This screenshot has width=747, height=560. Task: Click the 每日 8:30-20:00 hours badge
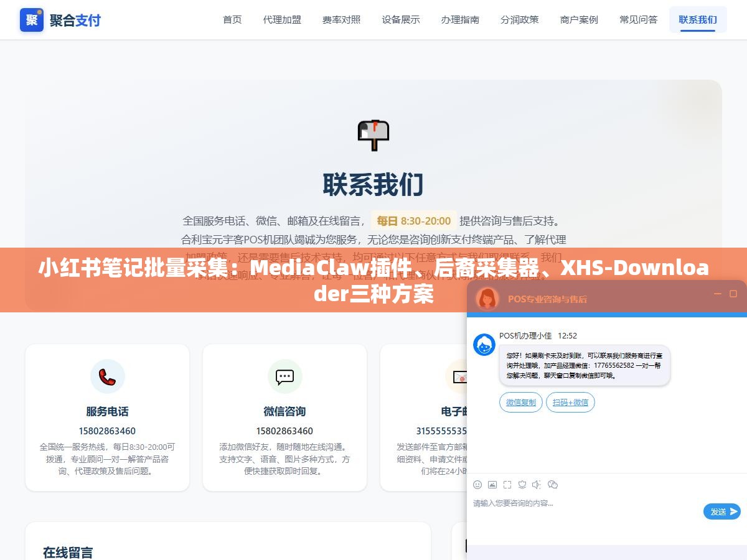[414, 221]
